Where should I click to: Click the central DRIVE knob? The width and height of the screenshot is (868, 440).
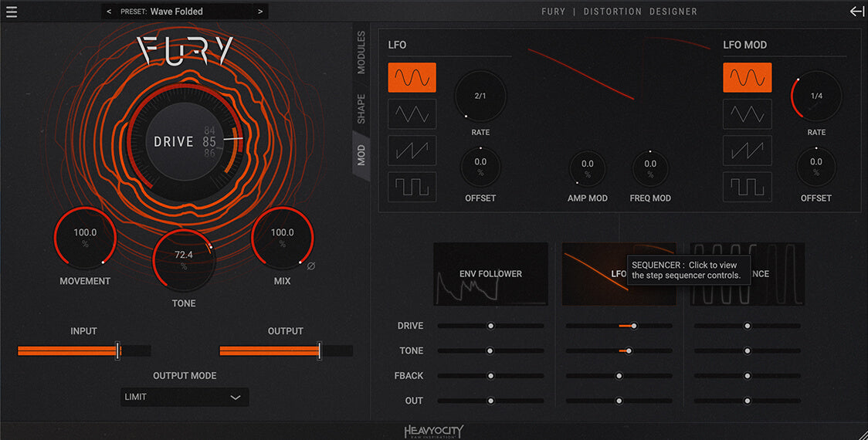[182, 142]
